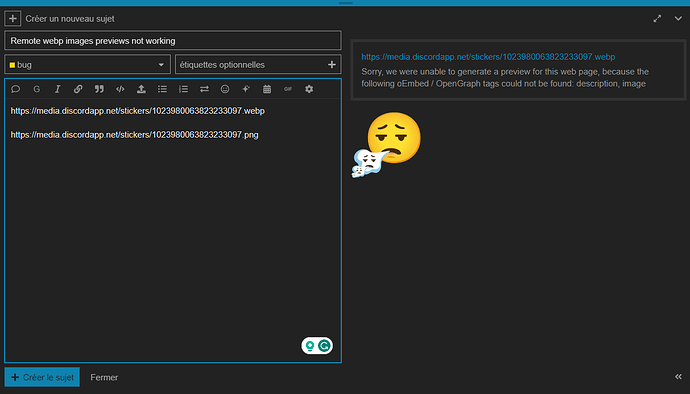The width and height of the screenshot is (690, 394).
Task: Click the plus icon in tags field
Action: (332, 65)
